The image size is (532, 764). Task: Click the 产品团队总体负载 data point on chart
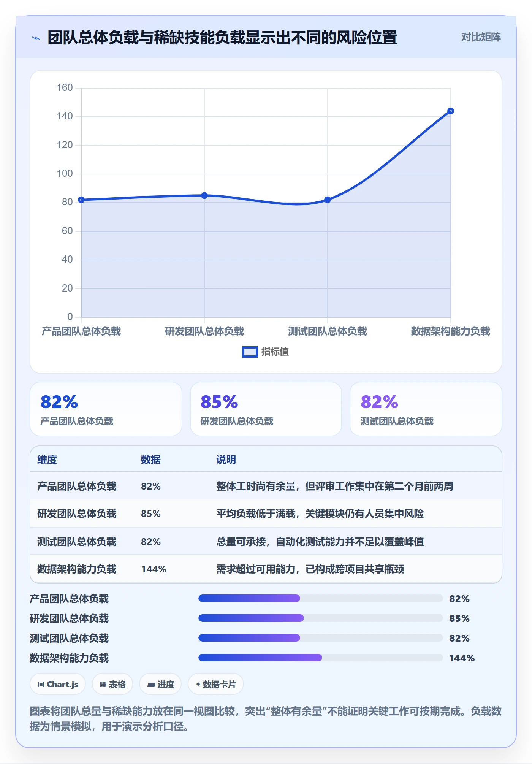[x=81, y=200]
